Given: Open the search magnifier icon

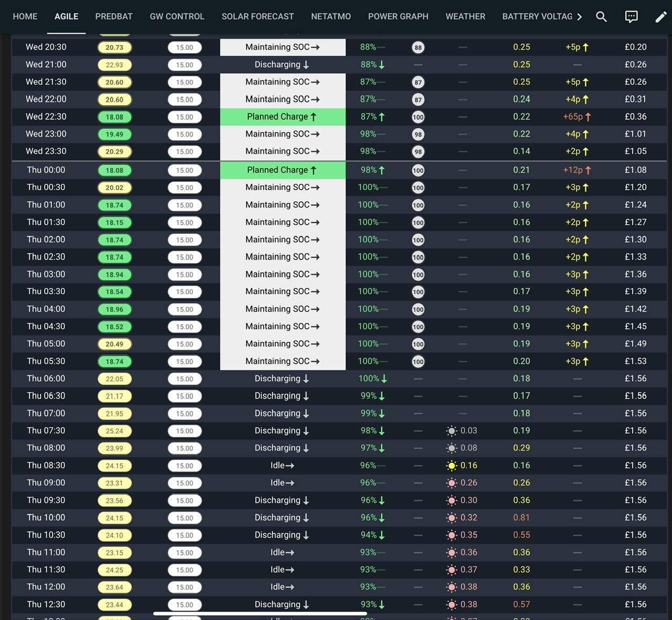Looking at the screenshot, I should 602,17.
